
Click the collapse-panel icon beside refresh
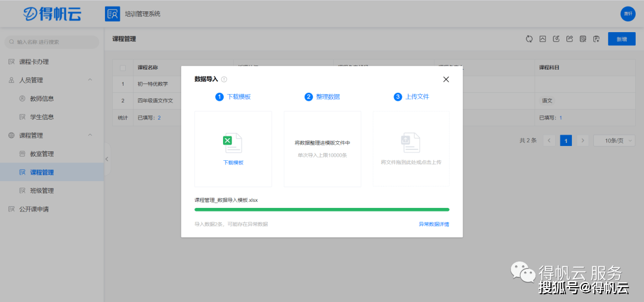click(x=543, y=39)
